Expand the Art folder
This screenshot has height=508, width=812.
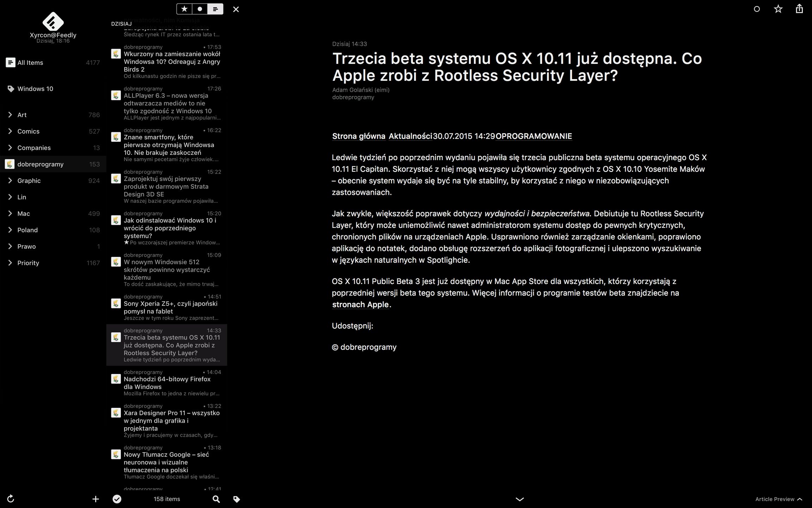(10, 115)
